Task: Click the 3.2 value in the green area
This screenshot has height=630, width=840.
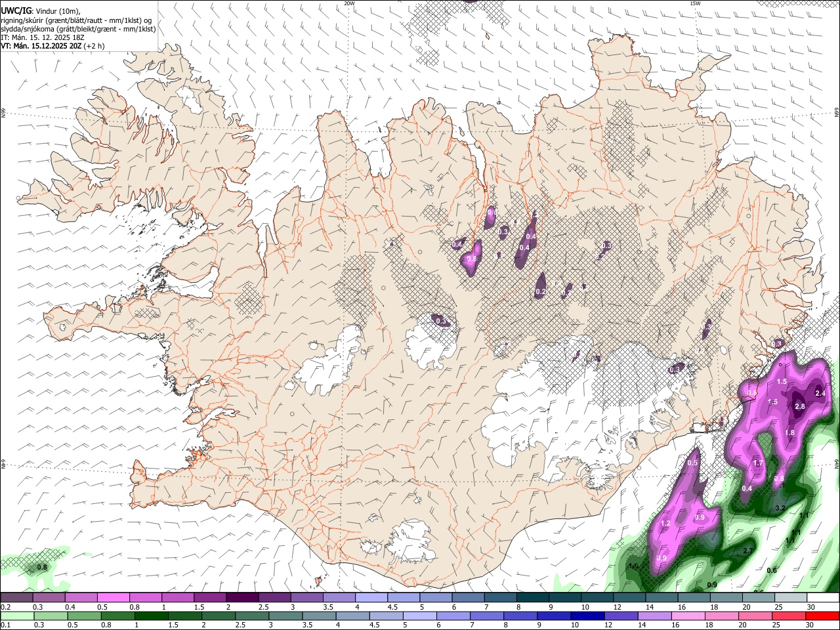Action: tap(780, 509)
